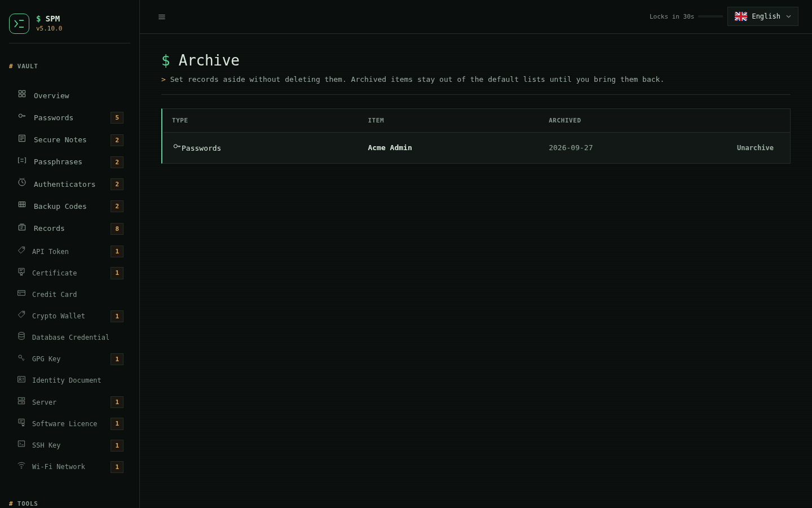Viewport: 812px width, 508px height.
Task: Click the SPM terminal logo icon
Action: (x=19, y=24)
